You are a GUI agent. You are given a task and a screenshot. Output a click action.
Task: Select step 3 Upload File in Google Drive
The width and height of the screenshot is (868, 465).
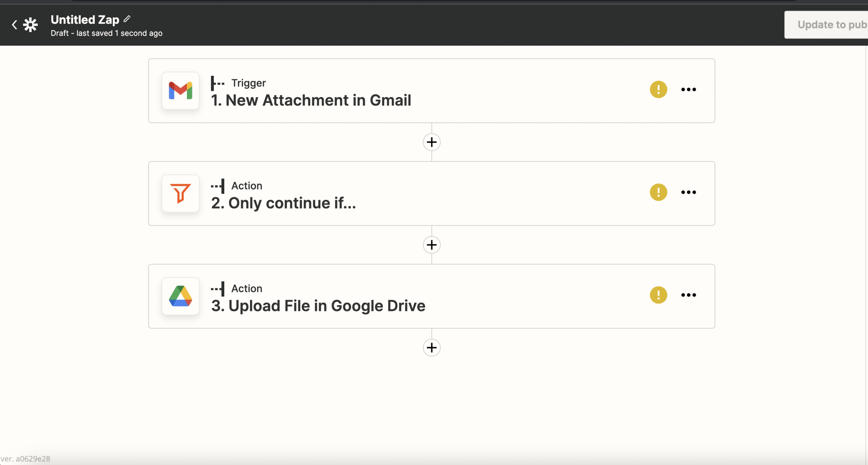tap(318, 306)
